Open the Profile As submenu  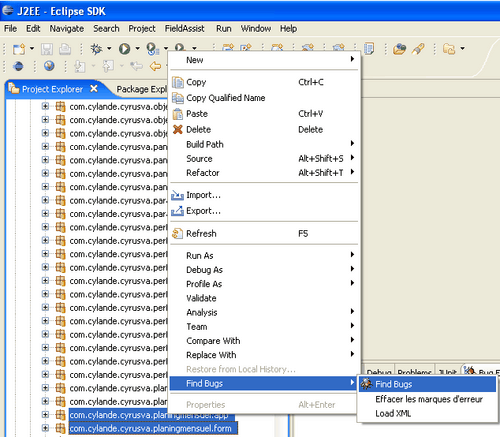click(x=264, y=284)
